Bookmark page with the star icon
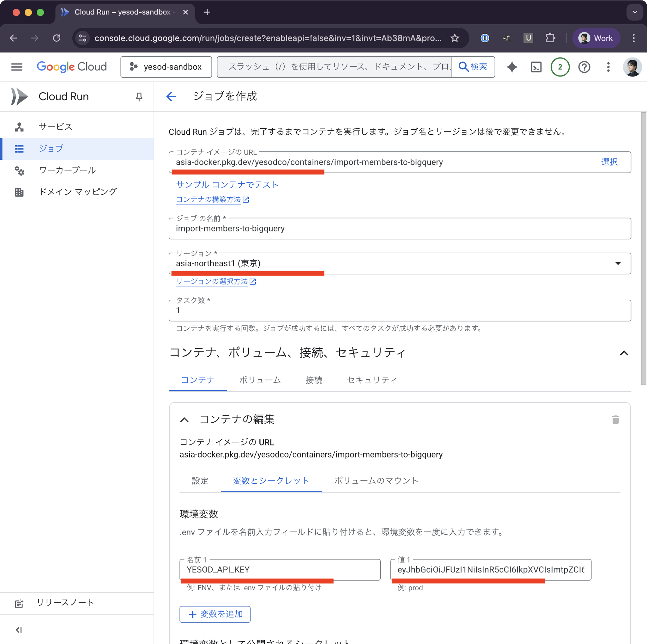 pyautogui.click(x=454, y=38)
